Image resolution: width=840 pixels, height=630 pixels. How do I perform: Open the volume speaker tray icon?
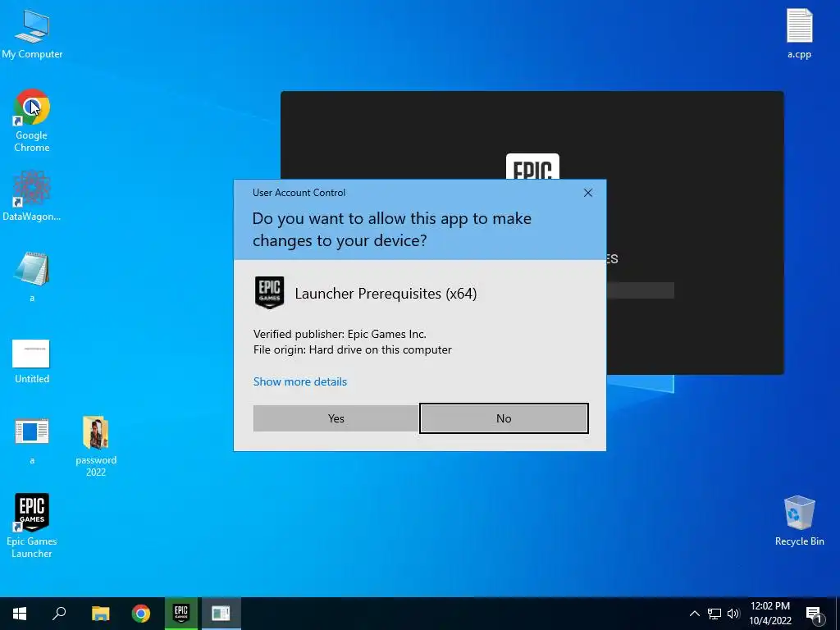click(x=733, y=614)
